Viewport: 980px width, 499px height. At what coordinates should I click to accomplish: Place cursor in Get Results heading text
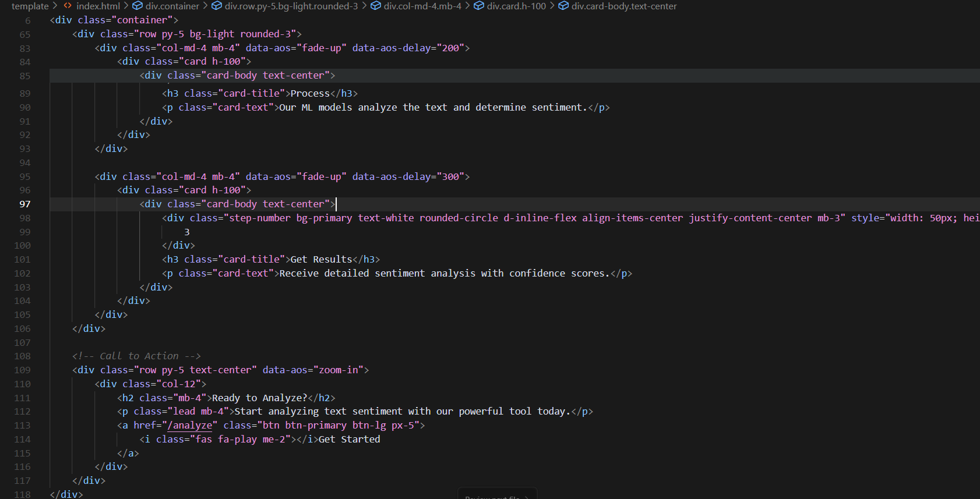point(321,259)
